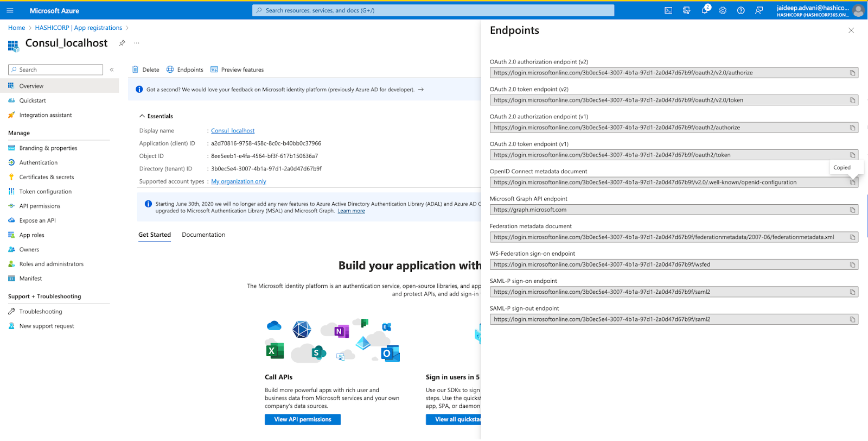
Task: Switch to the Documentation tab
Action: (203, 235)
